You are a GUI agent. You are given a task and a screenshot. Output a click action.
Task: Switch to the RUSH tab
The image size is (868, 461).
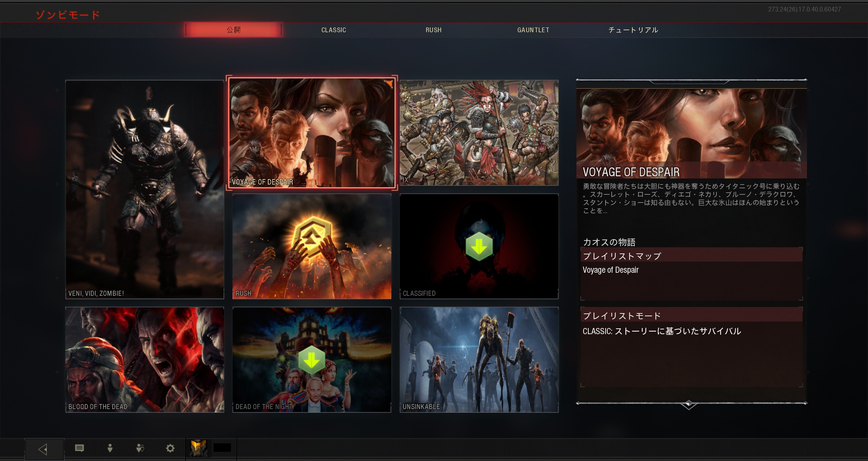pyautogui.click(x=433, y=30)
